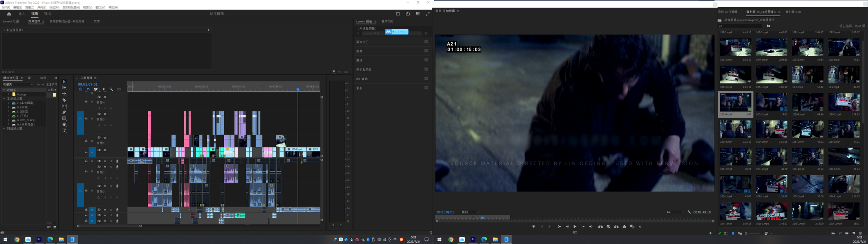Select the Slip tool
Screen dimensions: 868x244
[x=64, y=106]
